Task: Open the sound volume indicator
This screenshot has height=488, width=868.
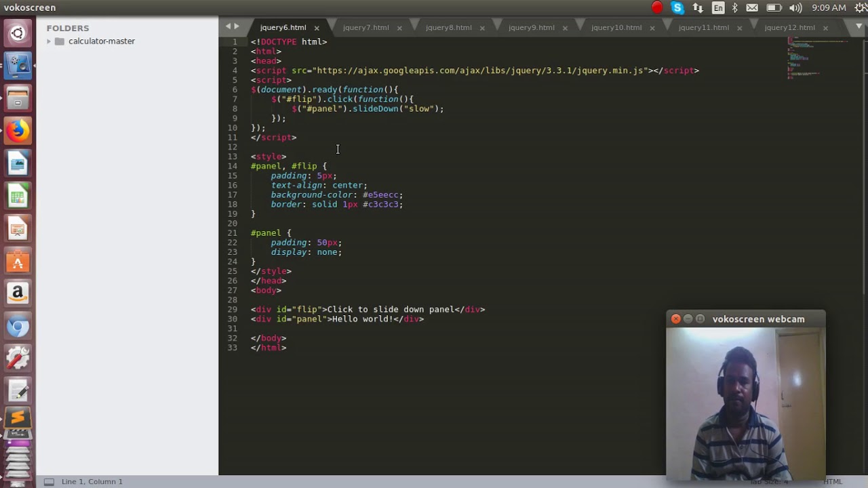Action: pyautogui.click(x=795, y=7)
